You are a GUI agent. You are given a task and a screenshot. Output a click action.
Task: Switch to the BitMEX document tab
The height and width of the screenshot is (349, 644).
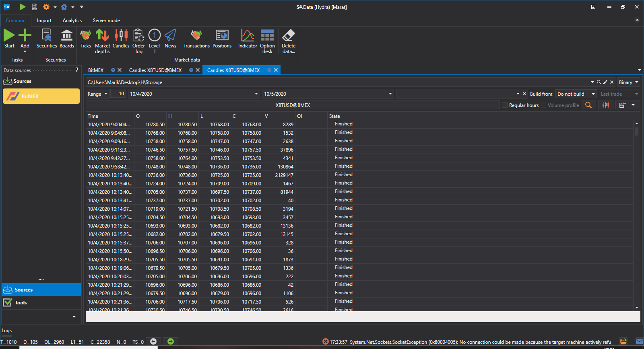(x=96, y=70)
